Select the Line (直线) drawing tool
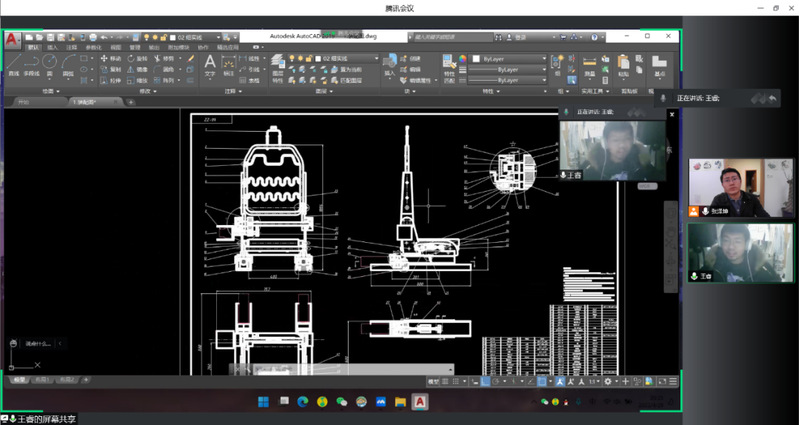This screenshot has height=425, width=799. click(14, 63)
